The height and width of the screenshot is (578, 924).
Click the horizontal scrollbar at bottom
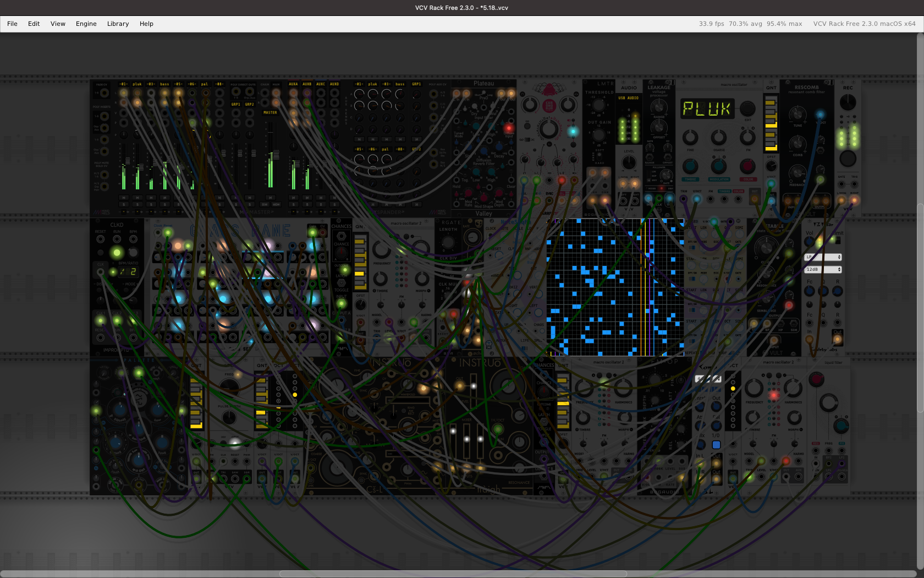click(453, 574)
